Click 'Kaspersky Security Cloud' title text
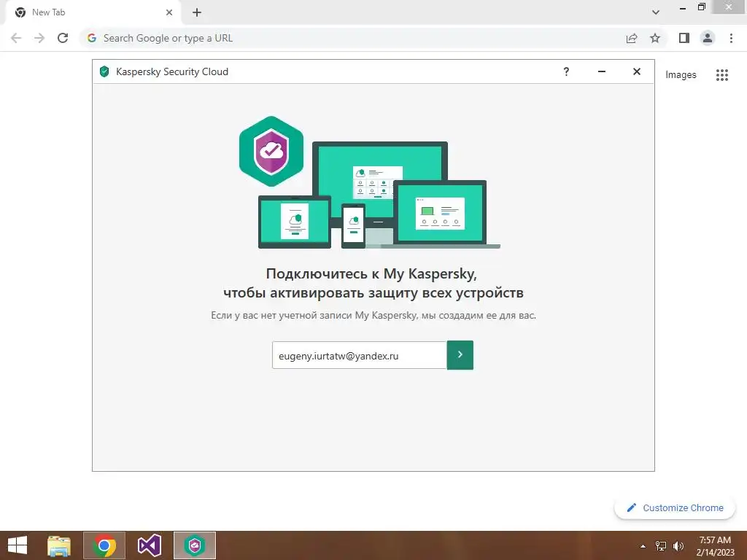747x560 pixels. point(172,71)
